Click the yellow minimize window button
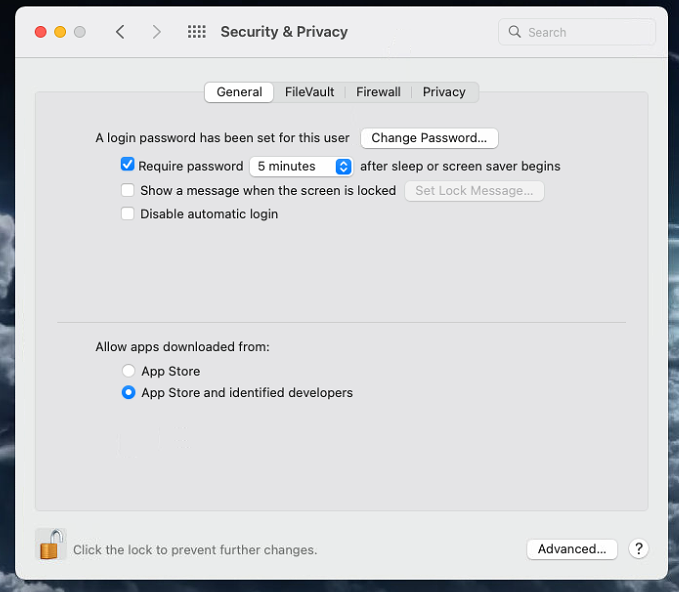The width and height of the screenshot is (679, 592). tap(60, 32)
